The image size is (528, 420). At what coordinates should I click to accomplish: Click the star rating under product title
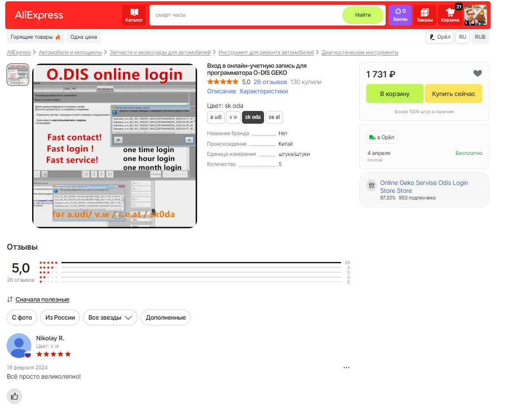tap(223, 82)
